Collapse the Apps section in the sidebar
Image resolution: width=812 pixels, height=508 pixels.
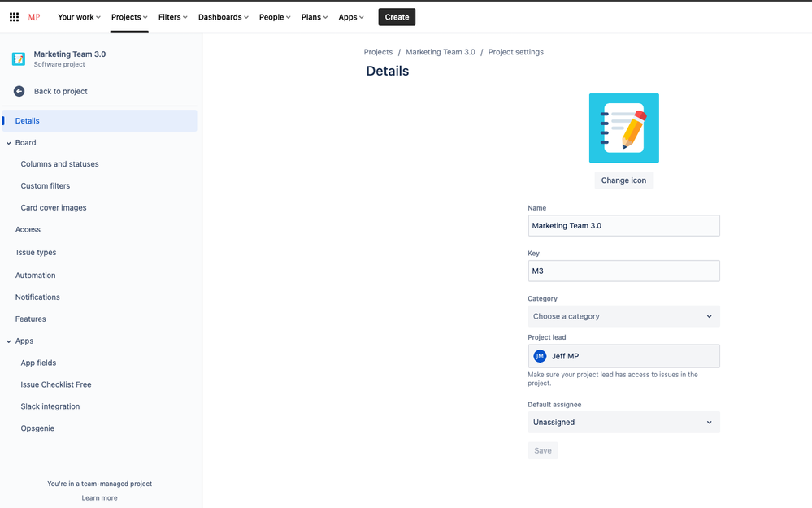[x=8, y=341]
